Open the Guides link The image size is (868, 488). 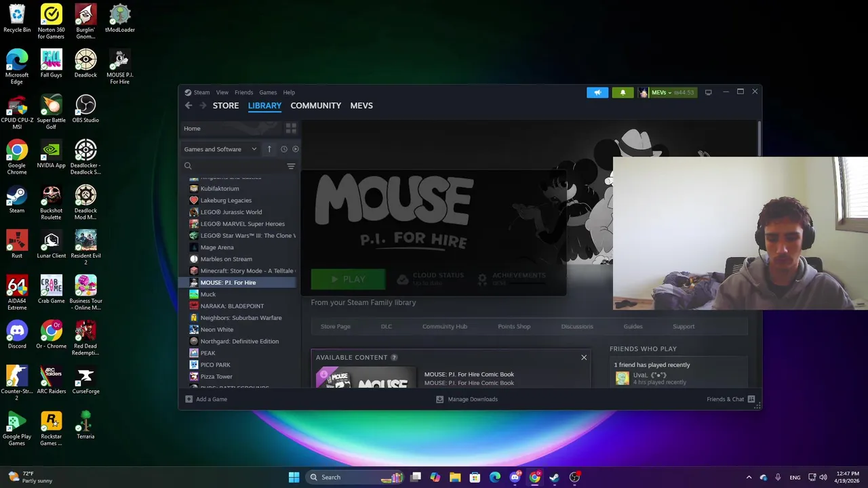point(633,327)
